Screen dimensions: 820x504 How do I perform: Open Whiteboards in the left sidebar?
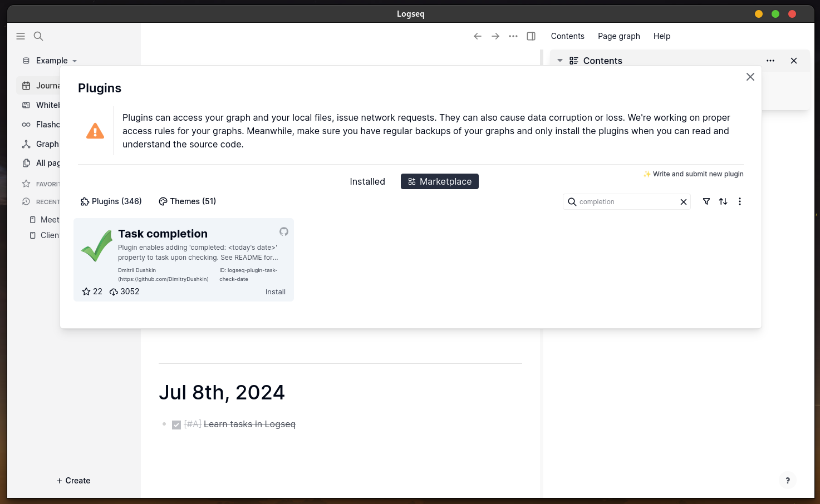[x=39, y=105]
